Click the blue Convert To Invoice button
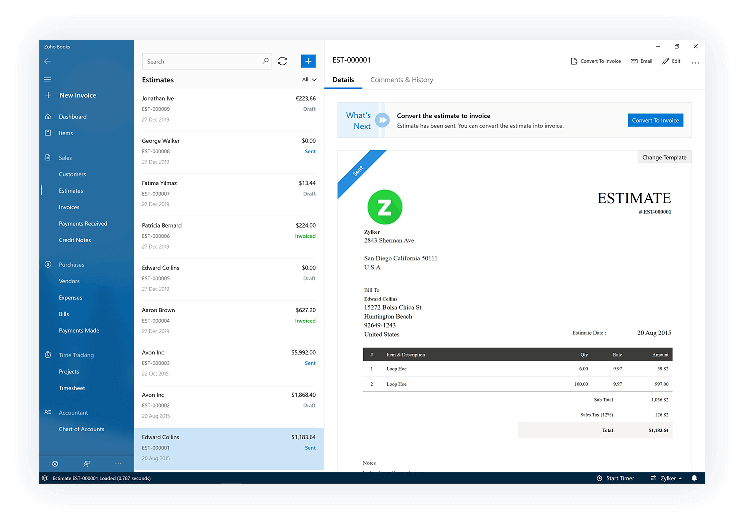This screenshot has height=523, width=745. [655, 120]
